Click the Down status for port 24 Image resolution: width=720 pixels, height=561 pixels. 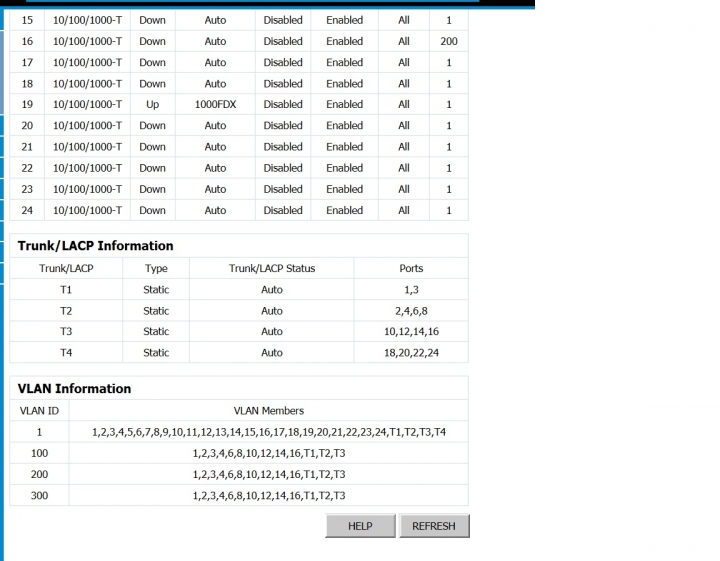152,210
